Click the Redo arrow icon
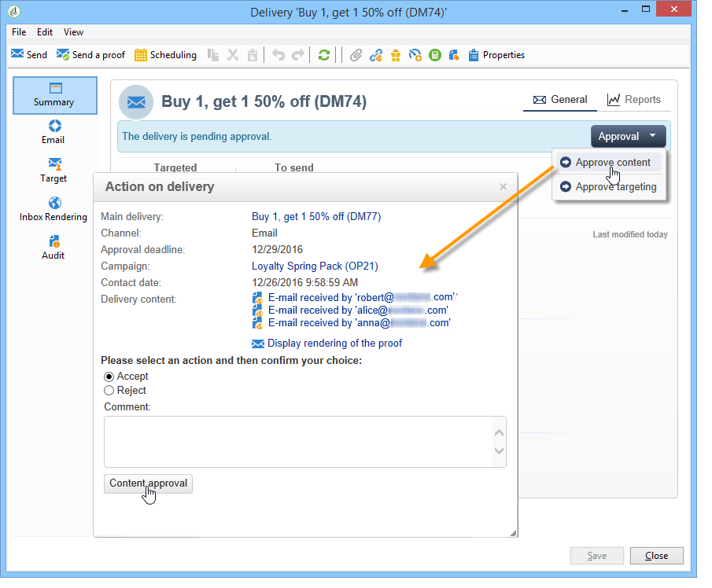The image size is (712, 588). point(298,55)
